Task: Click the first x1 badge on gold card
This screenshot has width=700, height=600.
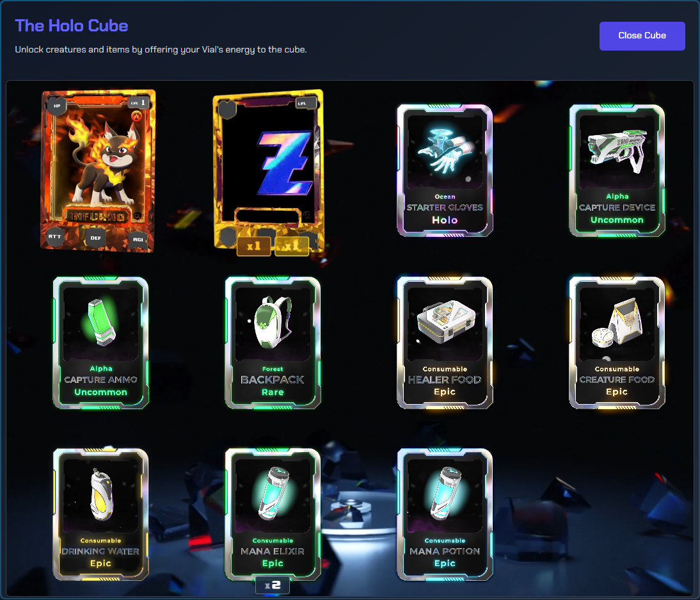Action: coord(253,246)
